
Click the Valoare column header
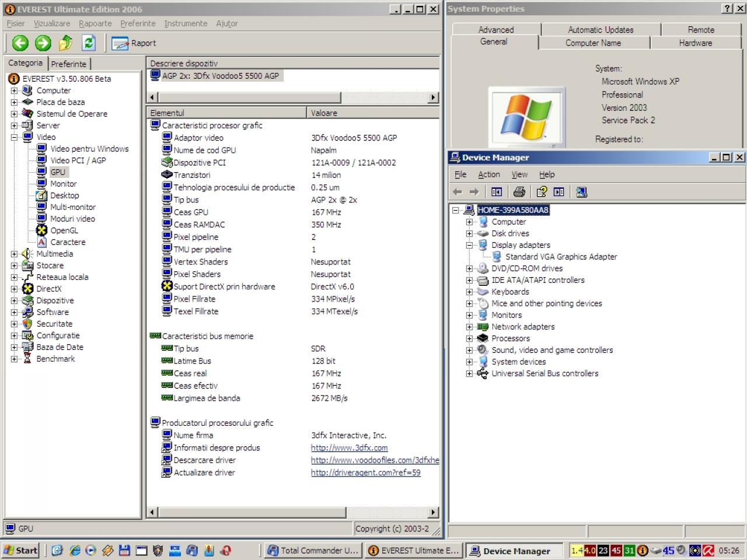[373, 113]
